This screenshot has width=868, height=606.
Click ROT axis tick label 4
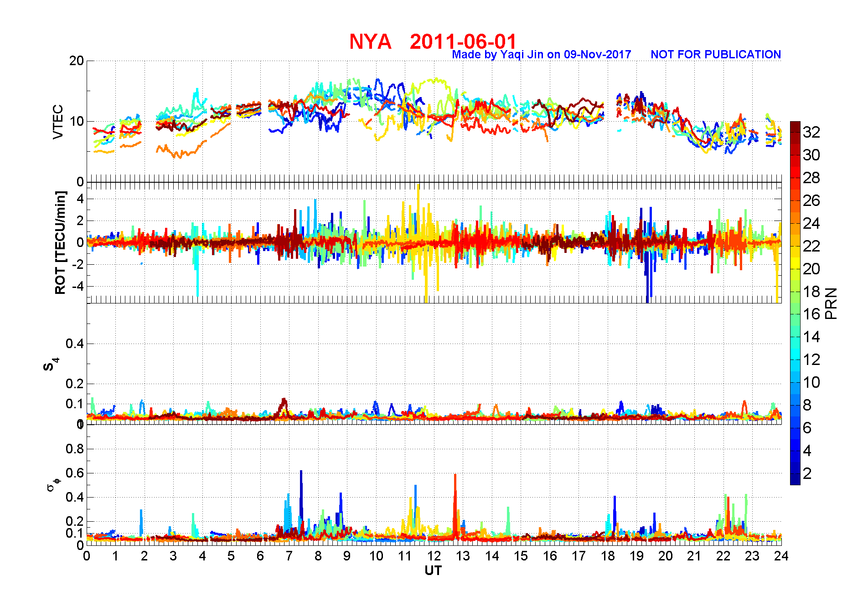[x=80, y=199]
